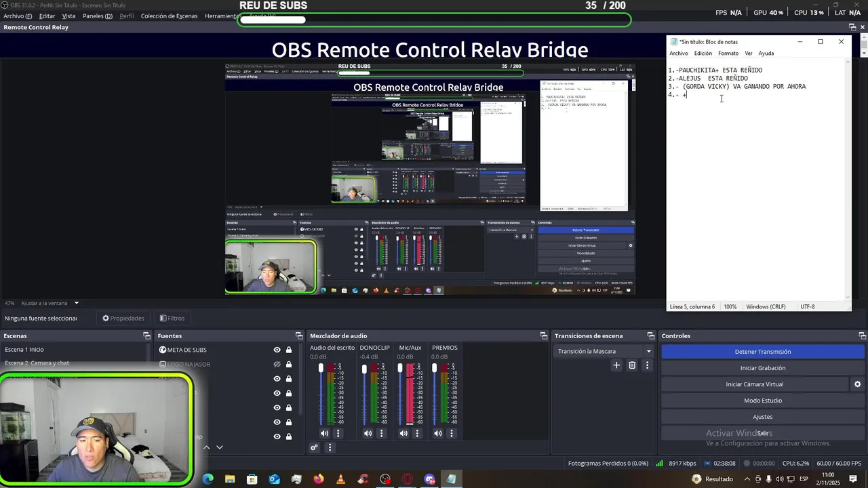Show the LOGO NAJASOR source
The width and height of the screenshot is (868, 488).
click(277, 365)
